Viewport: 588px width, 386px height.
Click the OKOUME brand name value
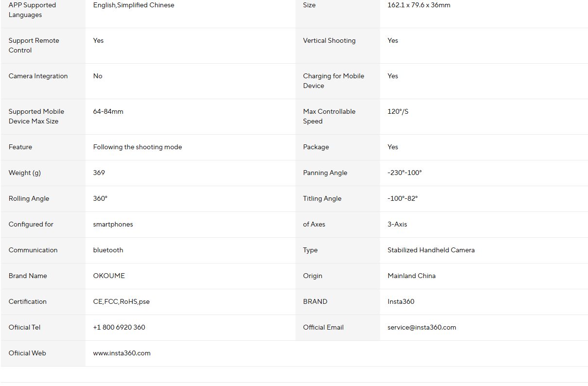point(109,276)
